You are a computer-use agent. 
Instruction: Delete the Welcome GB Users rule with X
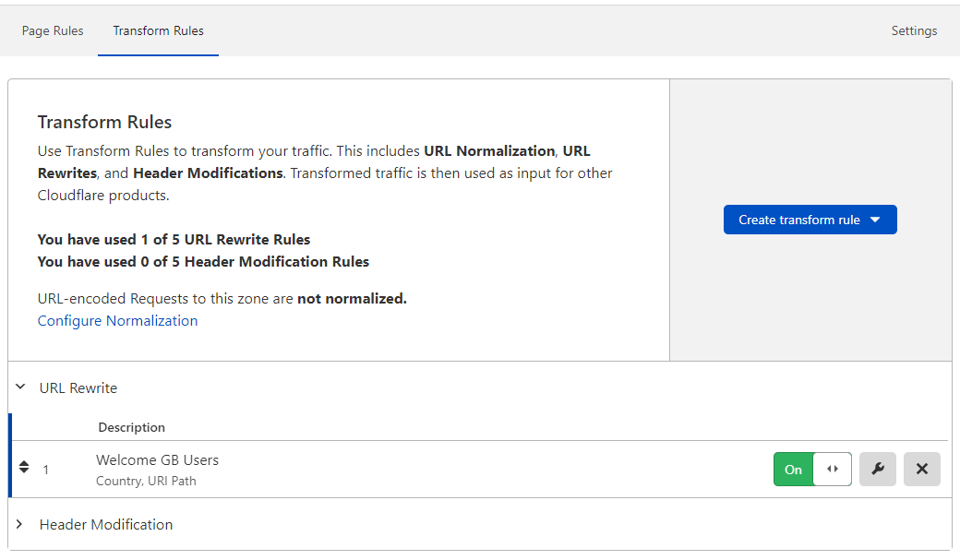921,469
